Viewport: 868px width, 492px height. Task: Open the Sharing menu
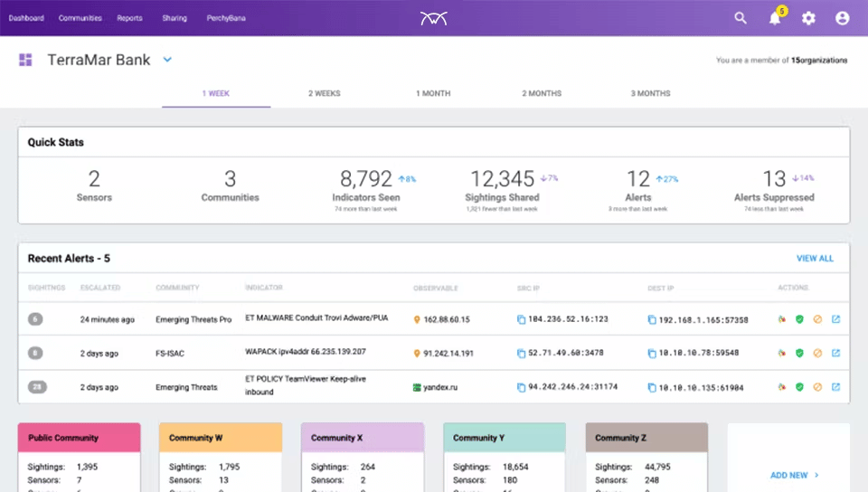pos(175,18)
